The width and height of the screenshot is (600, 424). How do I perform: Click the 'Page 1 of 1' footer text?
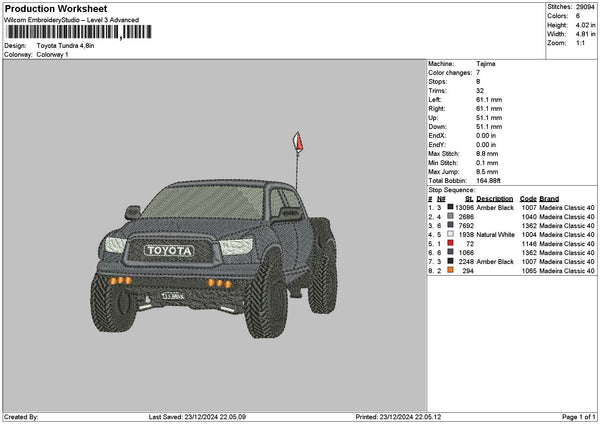pos(579,417)
